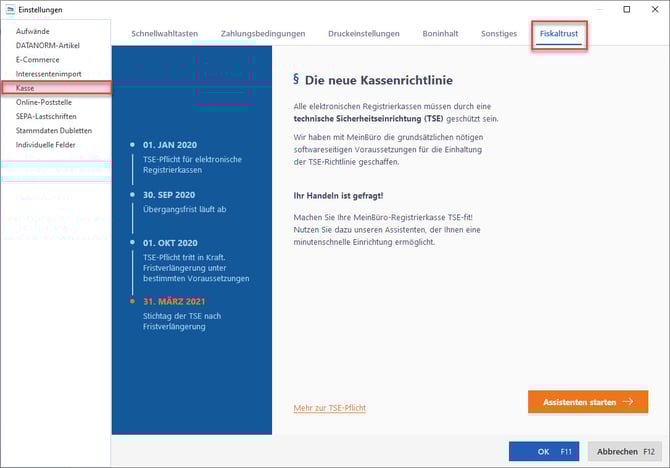670x468 pixels.
Task: Choose E-Commerce in the sidebar
Action: pos(38,60)
